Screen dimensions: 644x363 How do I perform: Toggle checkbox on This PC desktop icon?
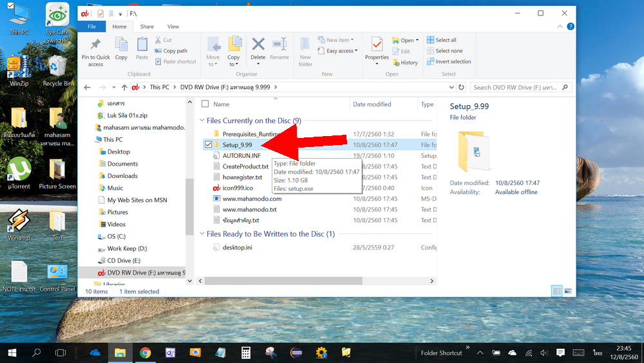tap(11, 6)
